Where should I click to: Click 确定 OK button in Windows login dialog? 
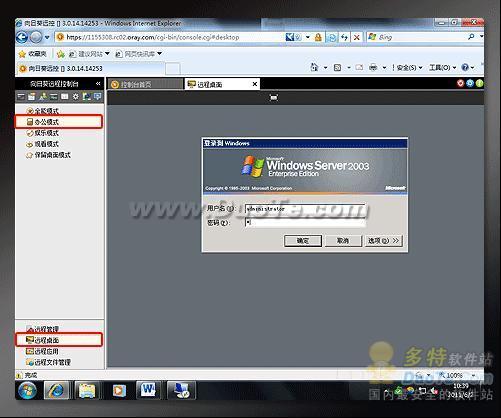[303, 241]
